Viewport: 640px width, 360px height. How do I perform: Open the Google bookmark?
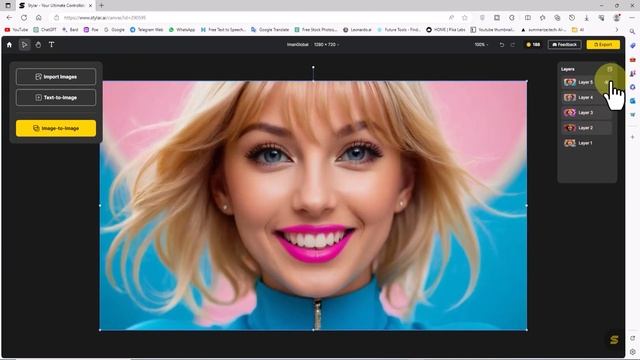point(114,30)
